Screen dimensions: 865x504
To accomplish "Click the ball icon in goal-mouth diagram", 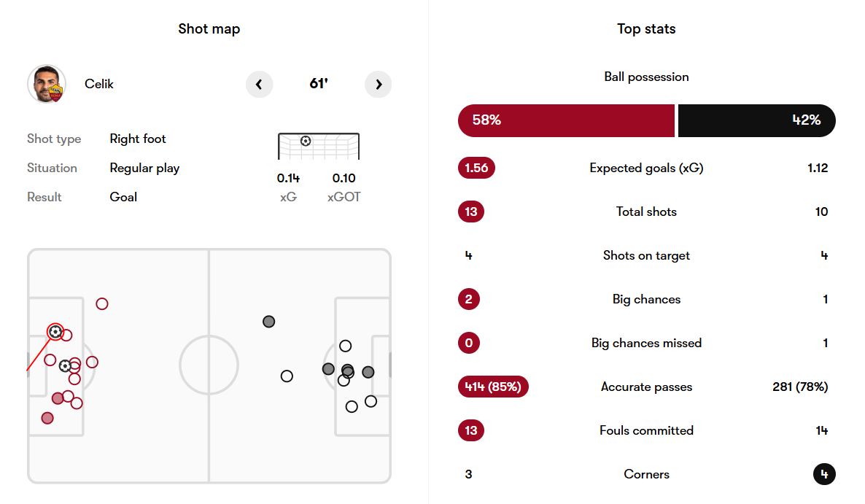I will coord(306,141).
